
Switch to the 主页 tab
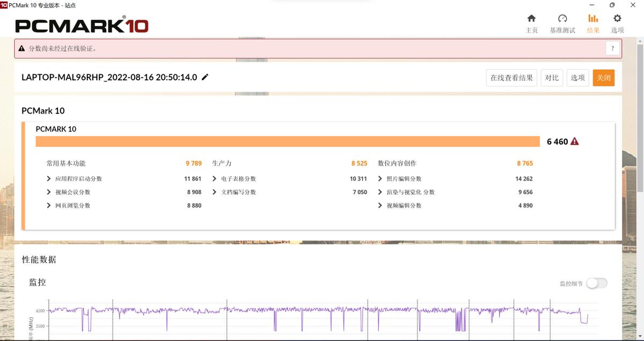pos(532,24)
